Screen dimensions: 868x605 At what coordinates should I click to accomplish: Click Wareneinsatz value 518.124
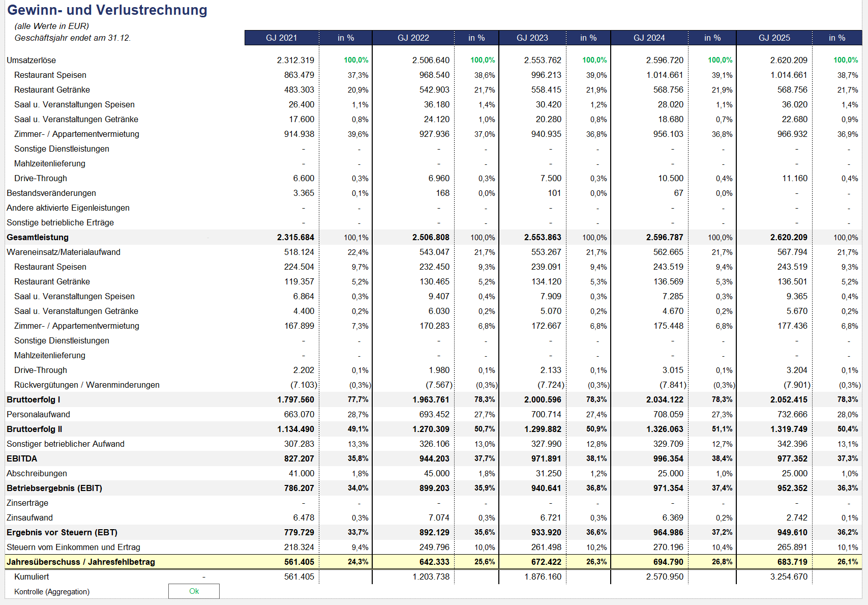tap(299, 252)
